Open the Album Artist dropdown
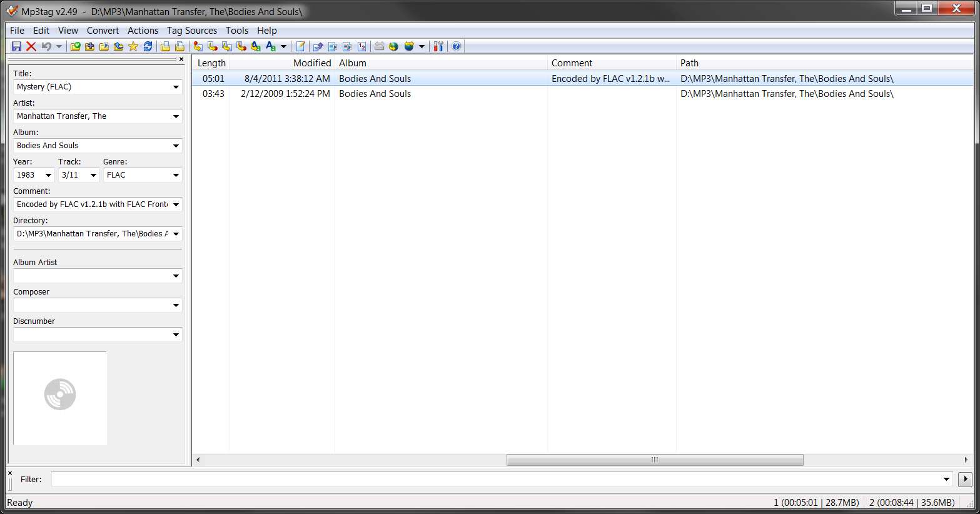980x514 pixels. pyautogui.click(x=176, y=276)
